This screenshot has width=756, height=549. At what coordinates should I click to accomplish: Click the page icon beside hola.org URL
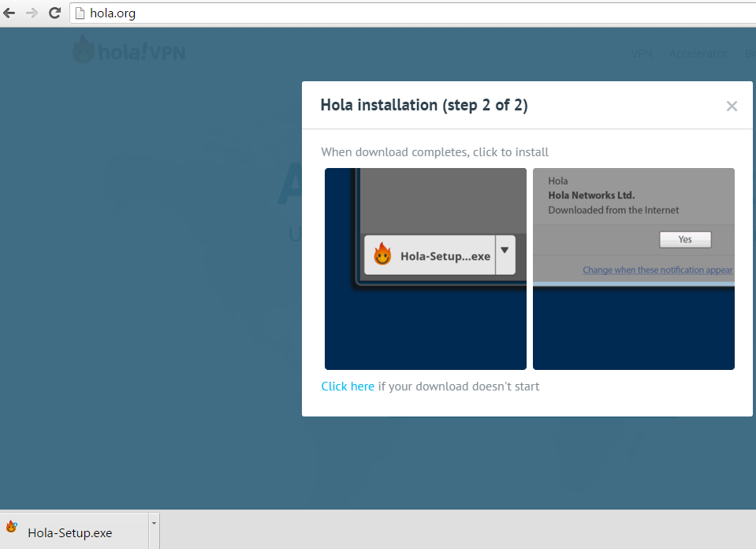(80, 13)
